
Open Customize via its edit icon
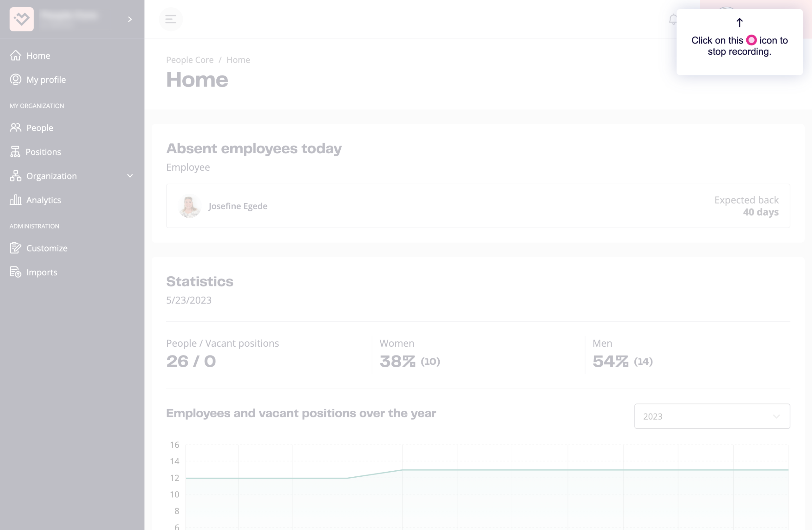(15, 248)
